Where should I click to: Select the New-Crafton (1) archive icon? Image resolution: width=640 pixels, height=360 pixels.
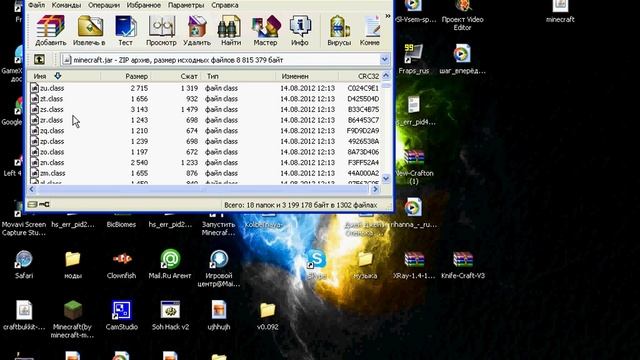414,167
